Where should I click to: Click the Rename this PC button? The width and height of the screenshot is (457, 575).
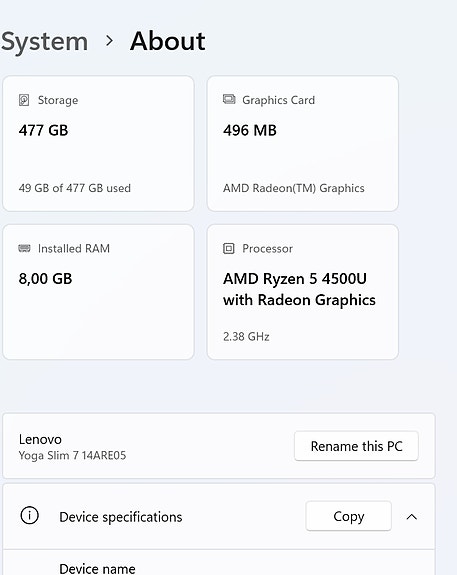coord(356,446)
